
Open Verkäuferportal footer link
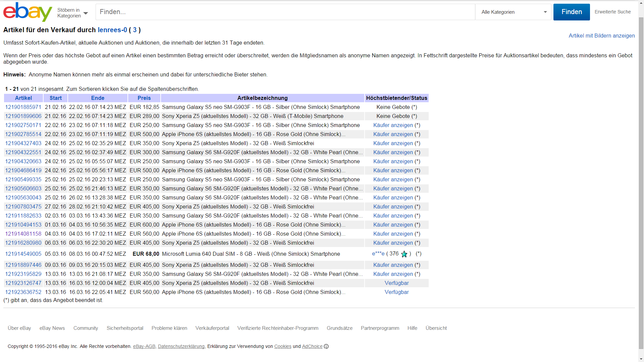pos(212,328)
